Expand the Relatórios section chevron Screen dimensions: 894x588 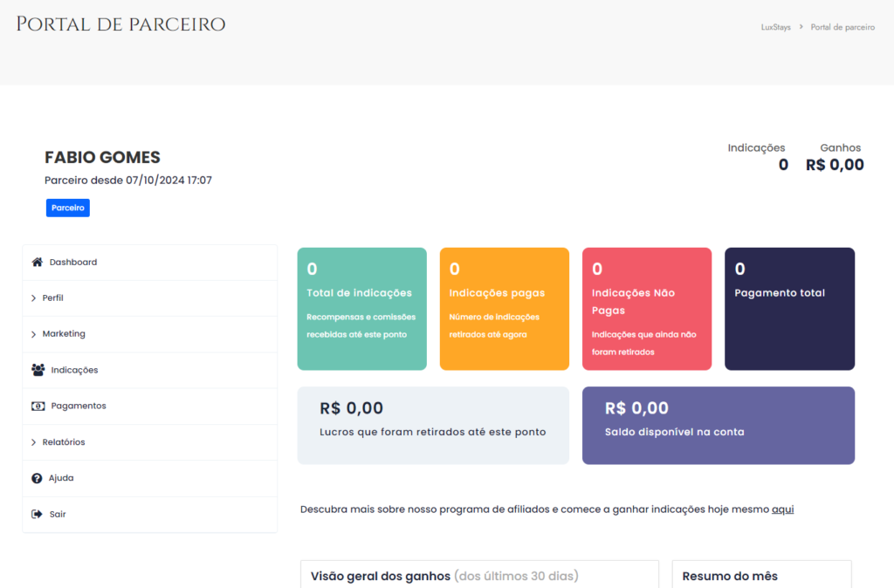click(x=33, y=442)
